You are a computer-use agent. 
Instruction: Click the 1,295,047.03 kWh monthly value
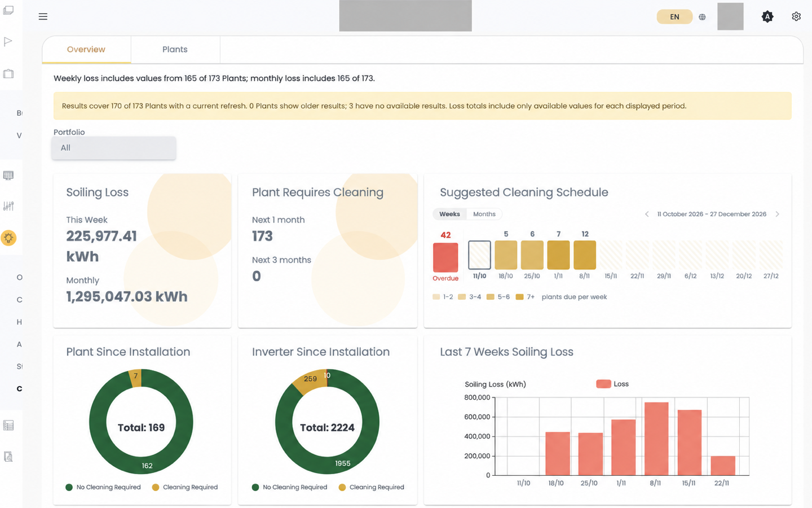coord(127,296)
